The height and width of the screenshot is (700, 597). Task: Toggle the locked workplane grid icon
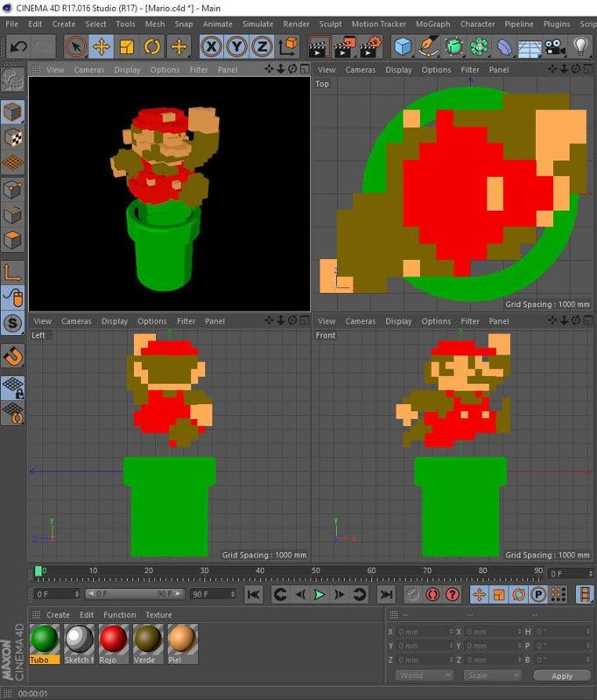(12, 388)
